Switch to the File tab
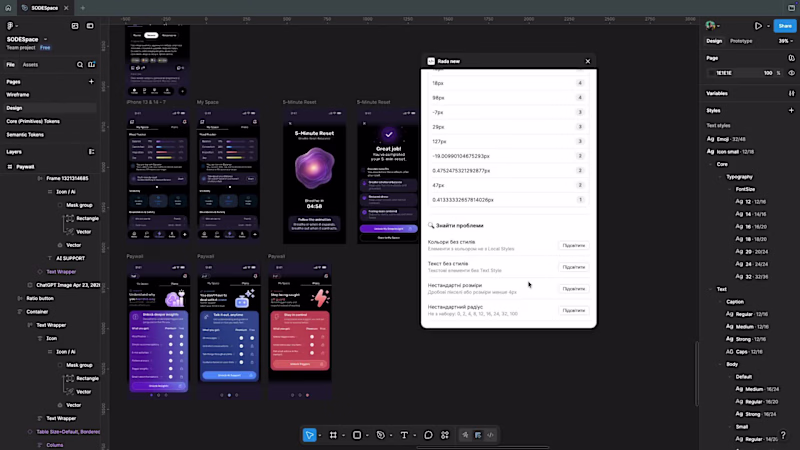Screen dimensions: 800x450 pos(10,65)
